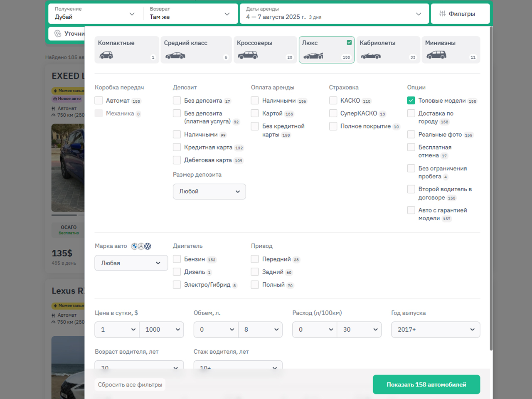Expand the Возврат return location dropdown
The width and height of the screenshot is (532, 399).
coord(190,14)
